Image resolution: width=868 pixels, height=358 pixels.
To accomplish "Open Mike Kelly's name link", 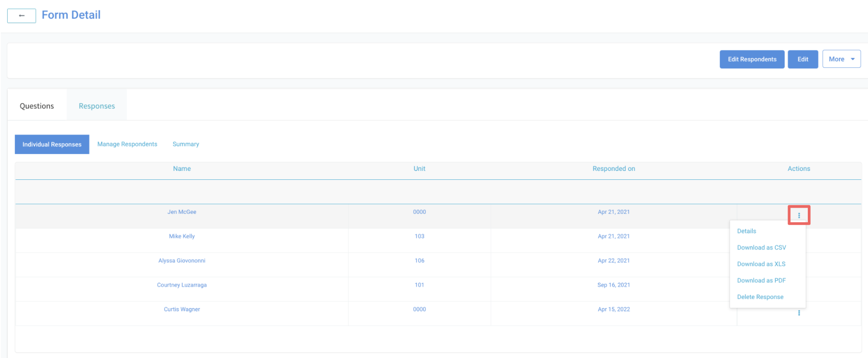I will 182,236.
